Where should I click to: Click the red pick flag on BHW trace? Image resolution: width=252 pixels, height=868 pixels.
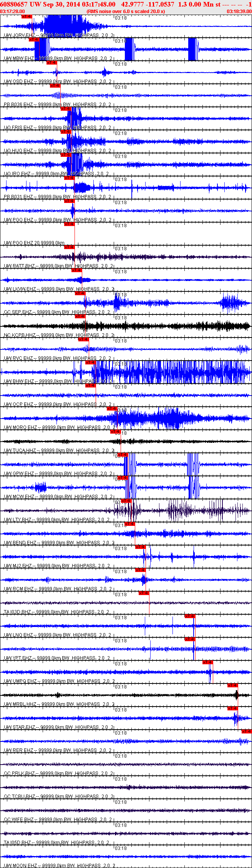(x=90, y=362)
